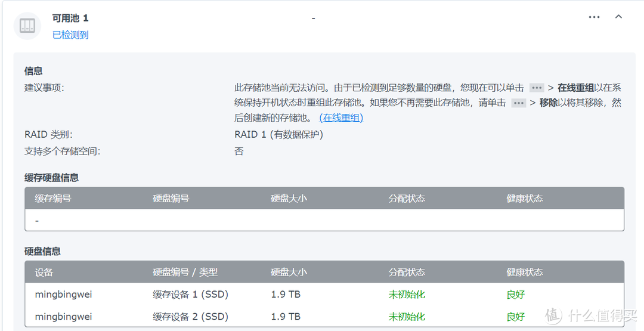Click 硬盘编号 header in cache table
This screenshot has height=331, width=644.
pyautogui.click(x=171, y=199)
